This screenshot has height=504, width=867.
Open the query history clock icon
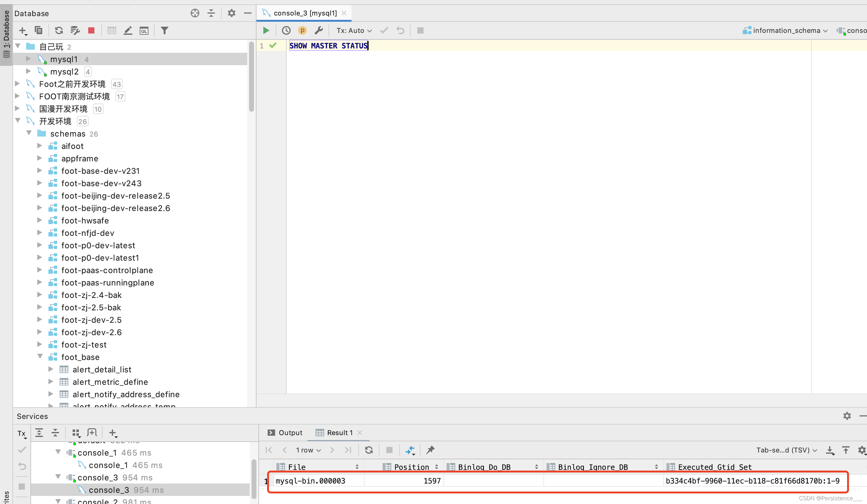pyautogui.click(x=286, y=31)
